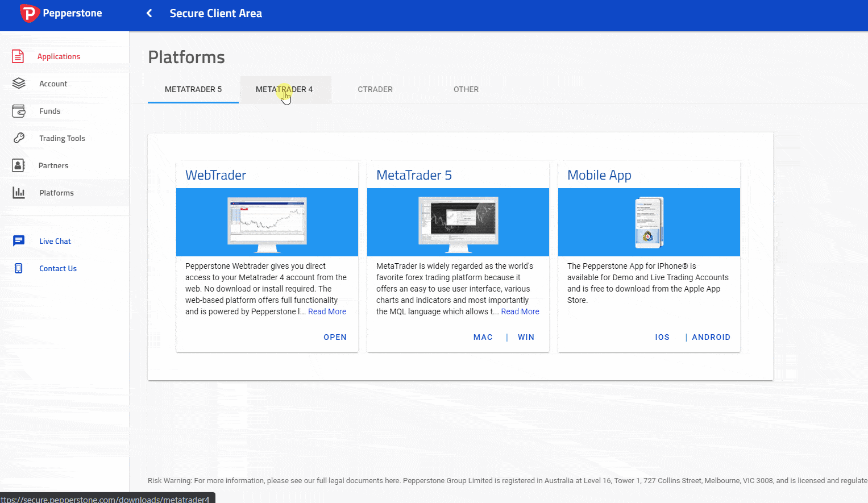This screenshot has width=868, height=503.
Task: Switch to the cTrader tab
Action: click(x=375, y=89)
